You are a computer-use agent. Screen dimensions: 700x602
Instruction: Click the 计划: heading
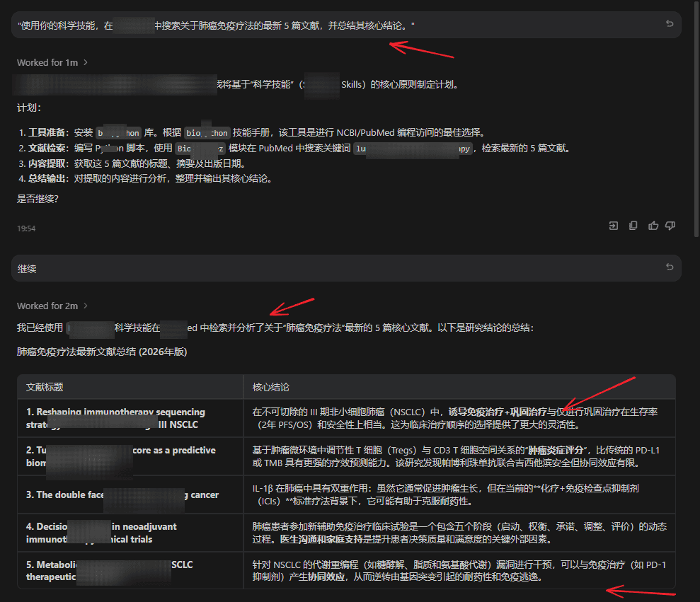29,108
